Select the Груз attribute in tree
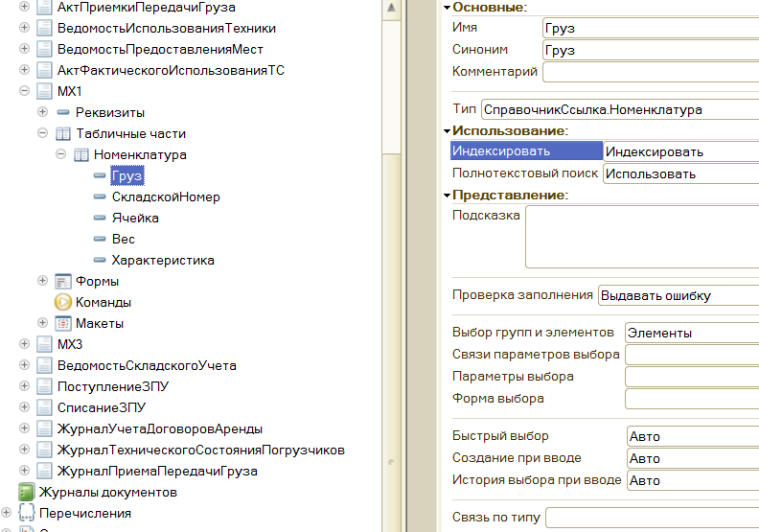Screen dimensions: 759x532 coord(127,175)
